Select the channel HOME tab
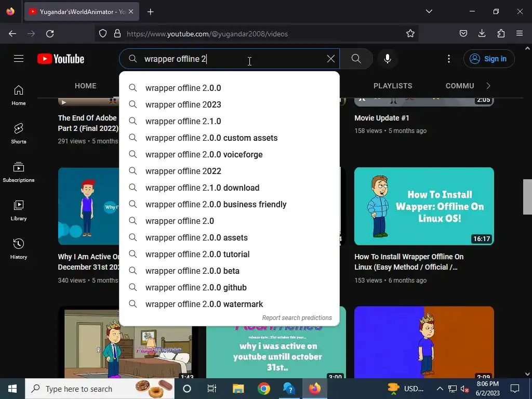The image size is (532, 399). [x=86, y=86]
